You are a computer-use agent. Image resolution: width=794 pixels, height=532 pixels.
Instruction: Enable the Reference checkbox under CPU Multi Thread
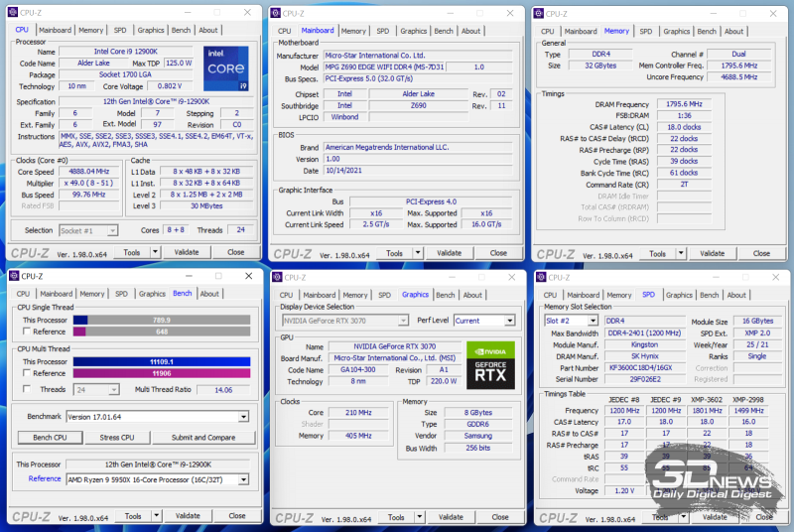click(x=26, y=373)
